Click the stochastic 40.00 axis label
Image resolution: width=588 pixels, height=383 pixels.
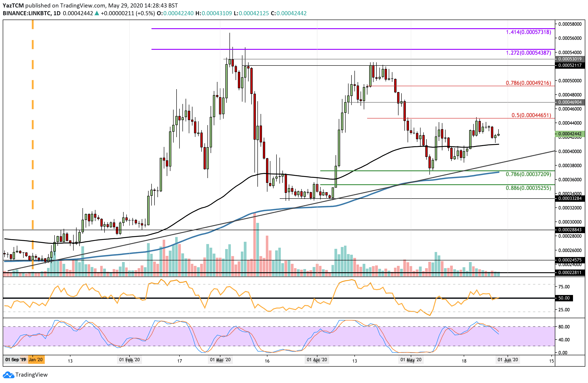(x=564, y=340)
